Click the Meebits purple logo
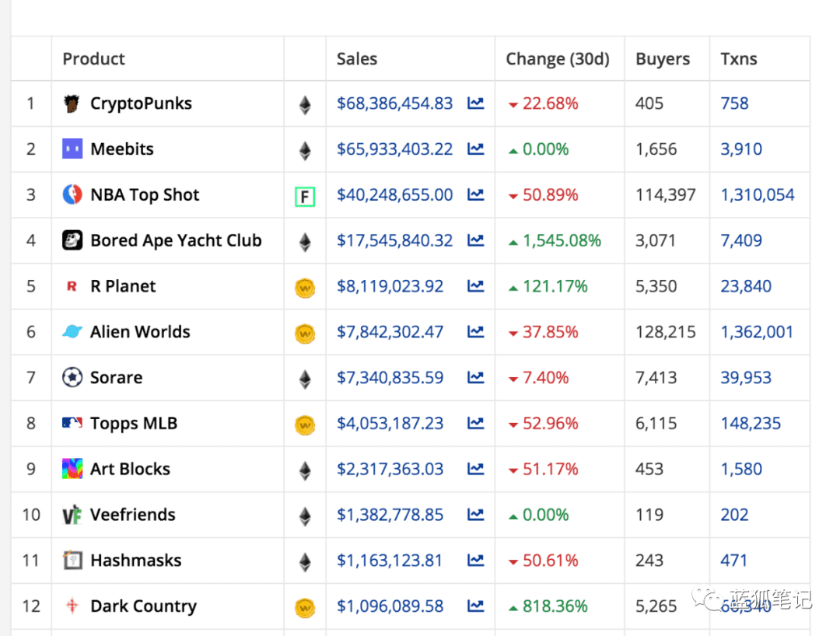Viewport: 840px width, 636px height. (x=72, y=149)
